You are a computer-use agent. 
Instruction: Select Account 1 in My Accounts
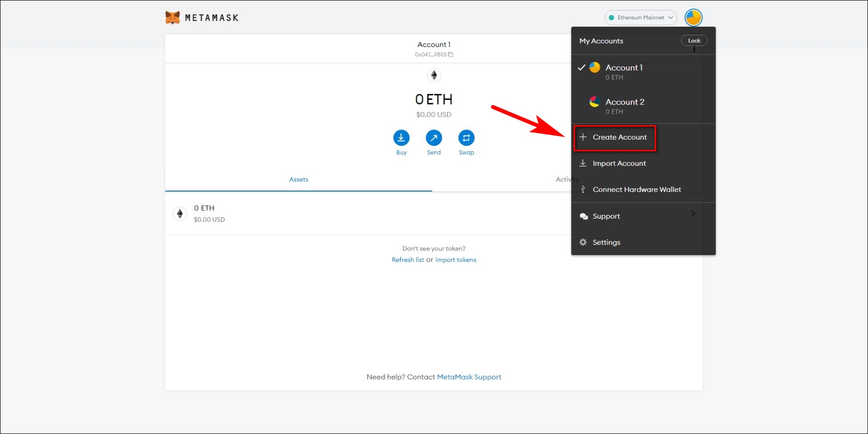pyautogui.click(x=643, y=72)
